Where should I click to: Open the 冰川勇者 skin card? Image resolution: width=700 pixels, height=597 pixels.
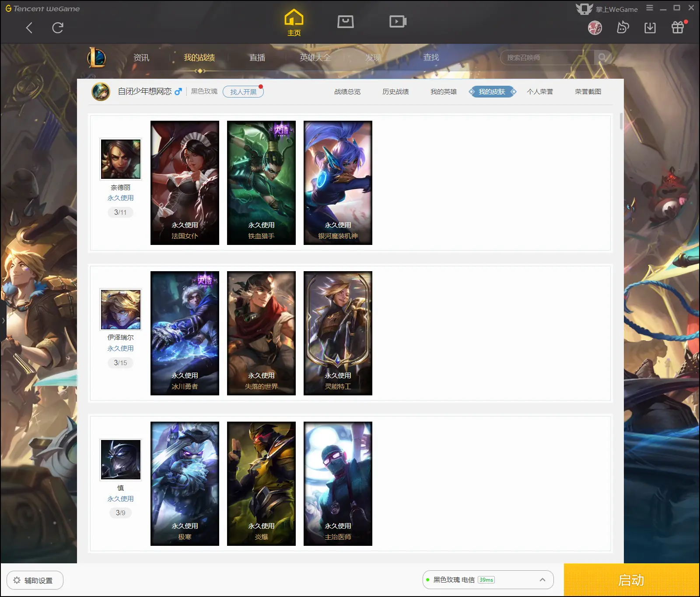click(185, 333)
